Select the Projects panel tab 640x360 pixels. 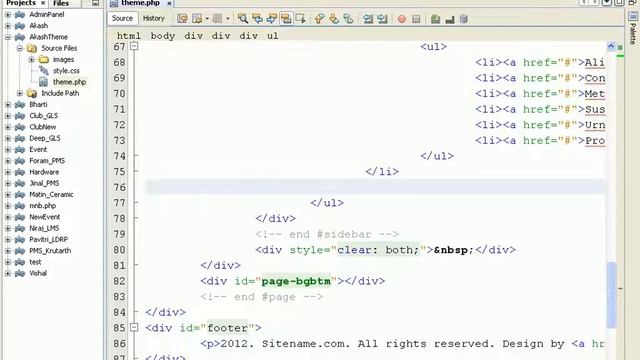[21, 3]
